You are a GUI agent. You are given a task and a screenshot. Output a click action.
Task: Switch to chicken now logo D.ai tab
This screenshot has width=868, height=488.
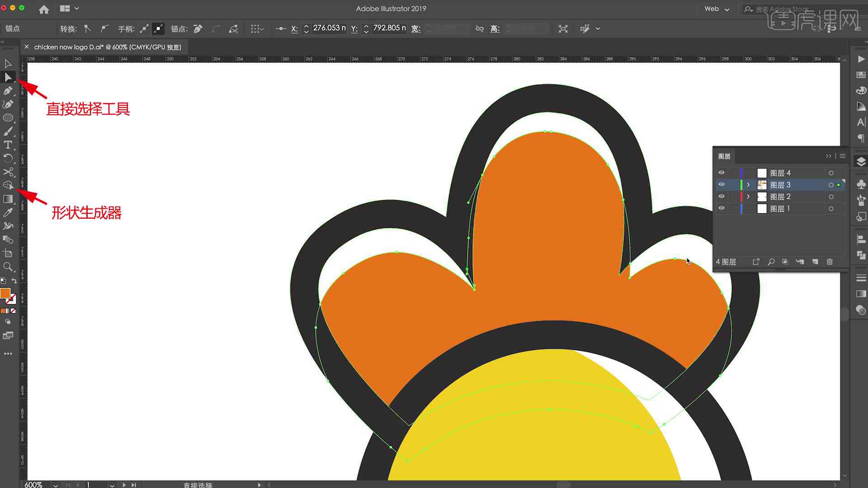tap(108, 47)
